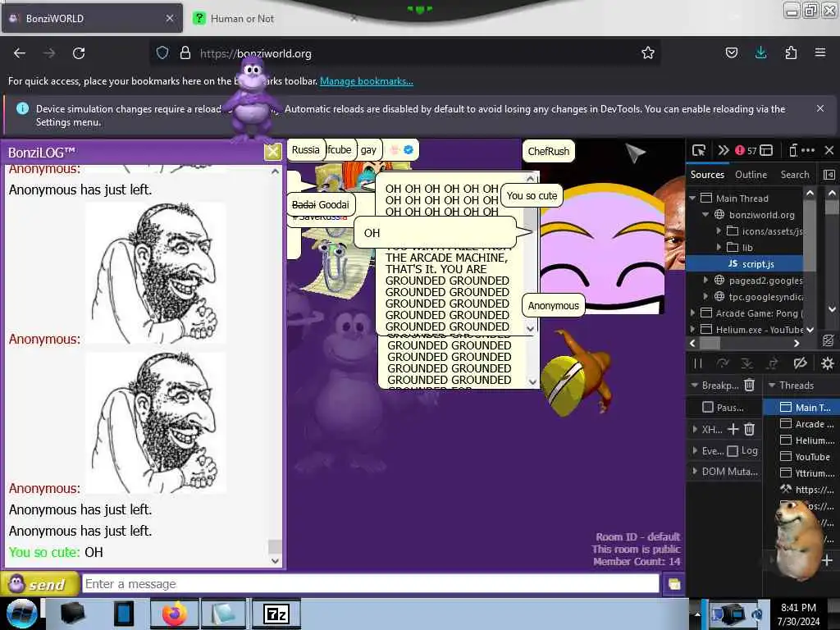Expand the lib folder
Viewport: 840px width, 630px height.
719,248
